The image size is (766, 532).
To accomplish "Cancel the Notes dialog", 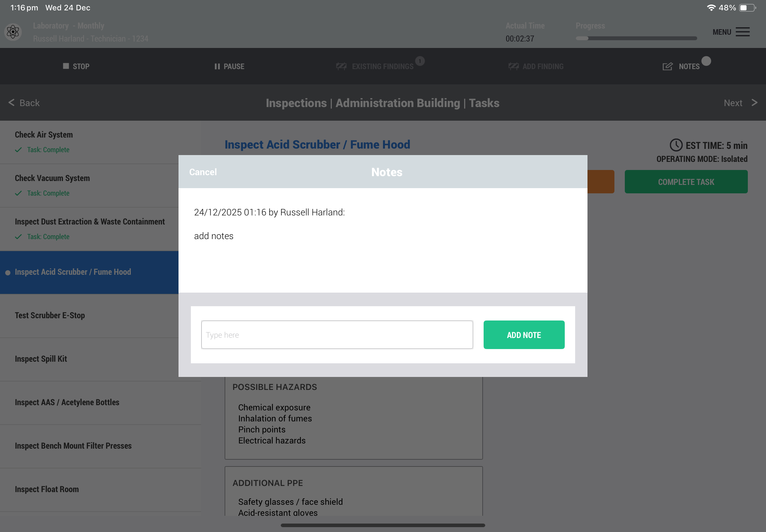I will tap(203, 172).
